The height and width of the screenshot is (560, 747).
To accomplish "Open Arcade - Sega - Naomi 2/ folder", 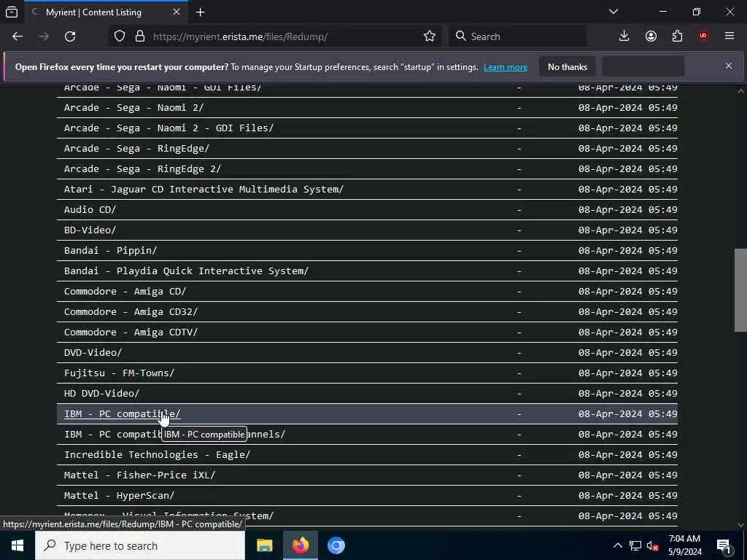I will tap(134, 108).
